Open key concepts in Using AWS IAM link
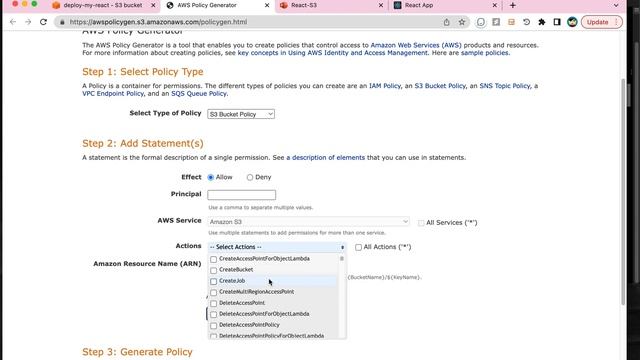The width and height of the screenshot is (640, 360). pyautogui.click(x=333, y=53)
